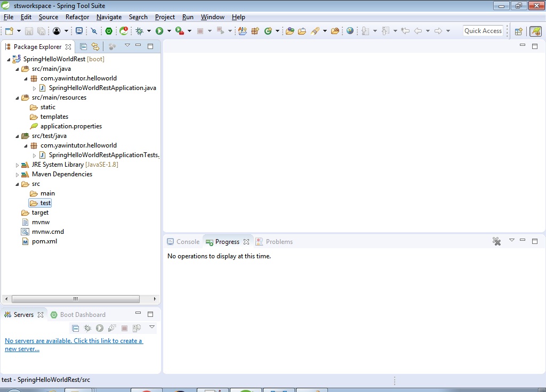The width and height of the screenshot is (546, 392).
Task: Start the server using the Servers view start icon
Action: (100, 328)
